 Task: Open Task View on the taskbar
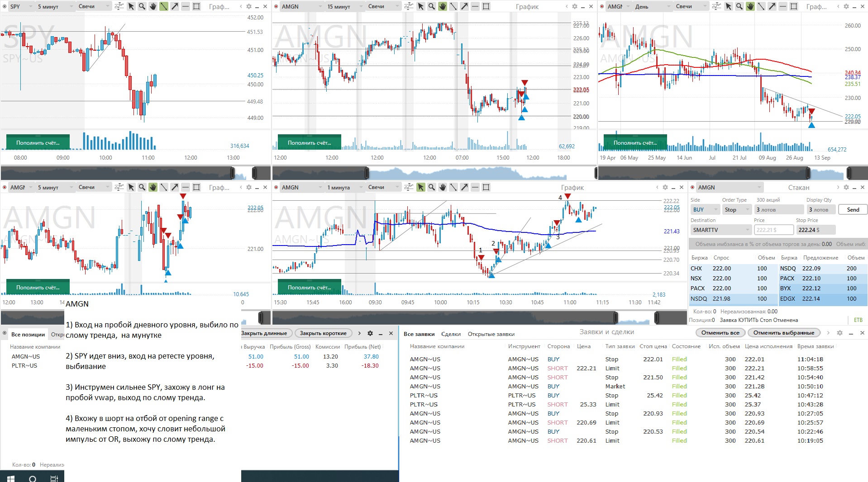[x=54, y=478]
